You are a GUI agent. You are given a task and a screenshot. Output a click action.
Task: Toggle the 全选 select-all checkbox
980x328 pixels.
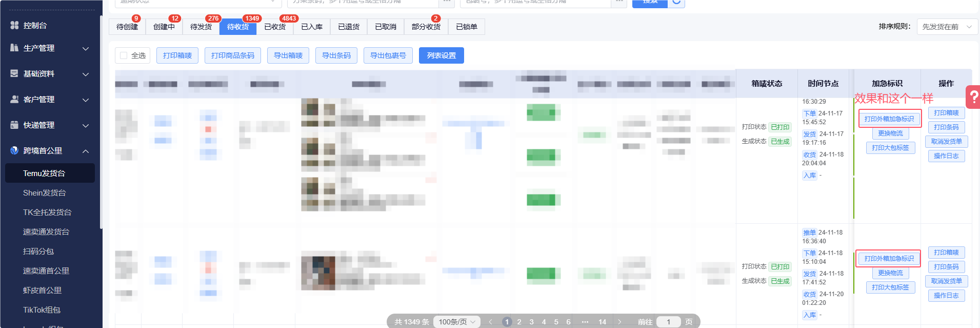[124, 55]
